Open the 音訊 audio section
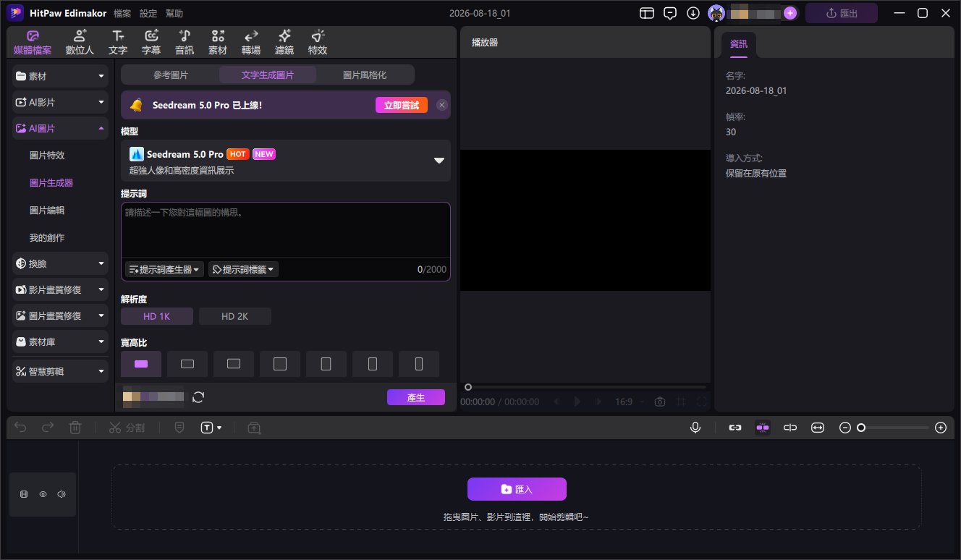The image size is (961, 560). [x=185, y=43]
